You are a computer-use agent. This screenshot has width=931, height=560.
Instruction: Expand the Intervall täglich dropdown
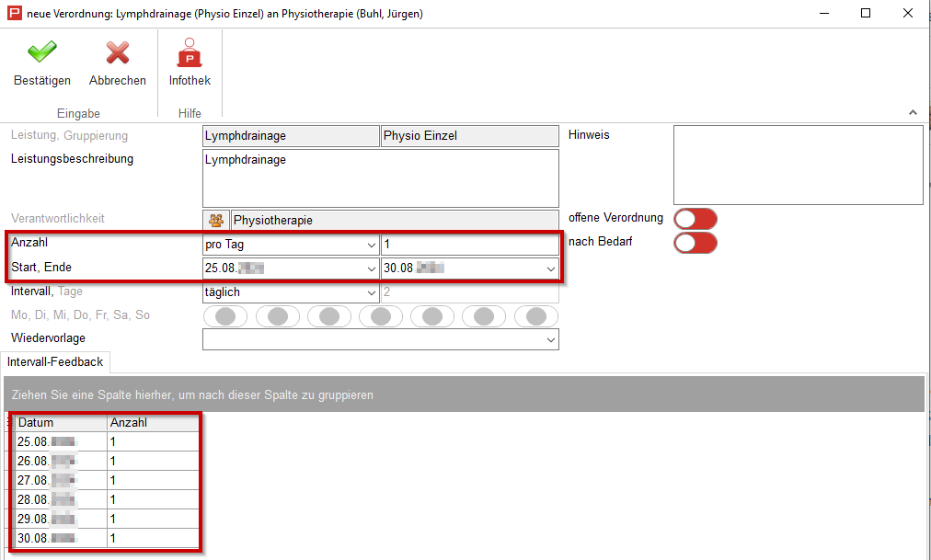click(371, 292)
